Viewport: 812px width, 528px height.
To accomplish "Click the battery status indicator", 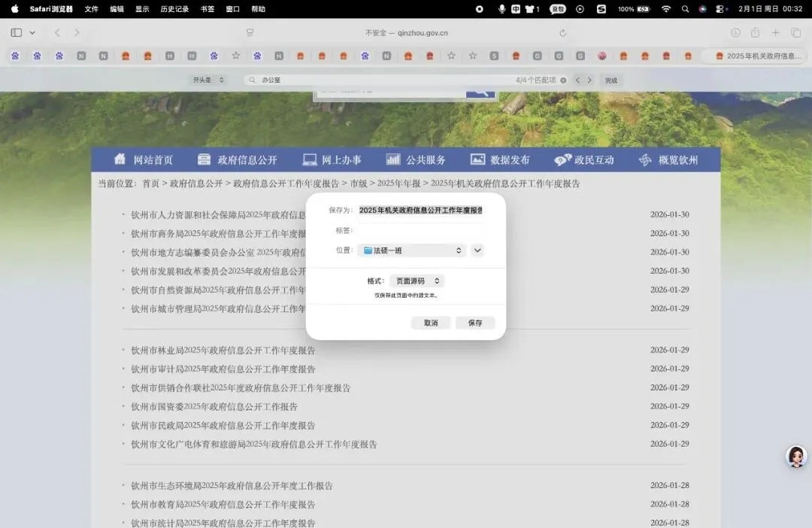I will [x=634, y=9].
